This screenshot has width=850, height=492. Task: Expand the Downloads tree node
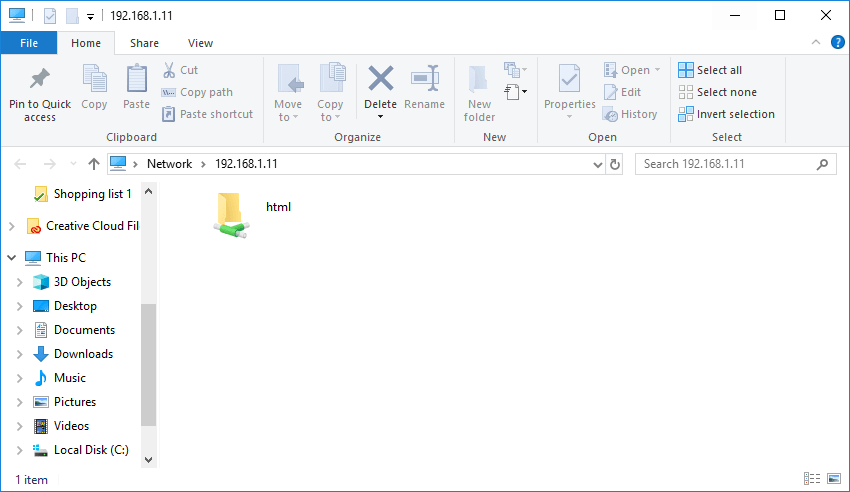click(x=20, y=354)
